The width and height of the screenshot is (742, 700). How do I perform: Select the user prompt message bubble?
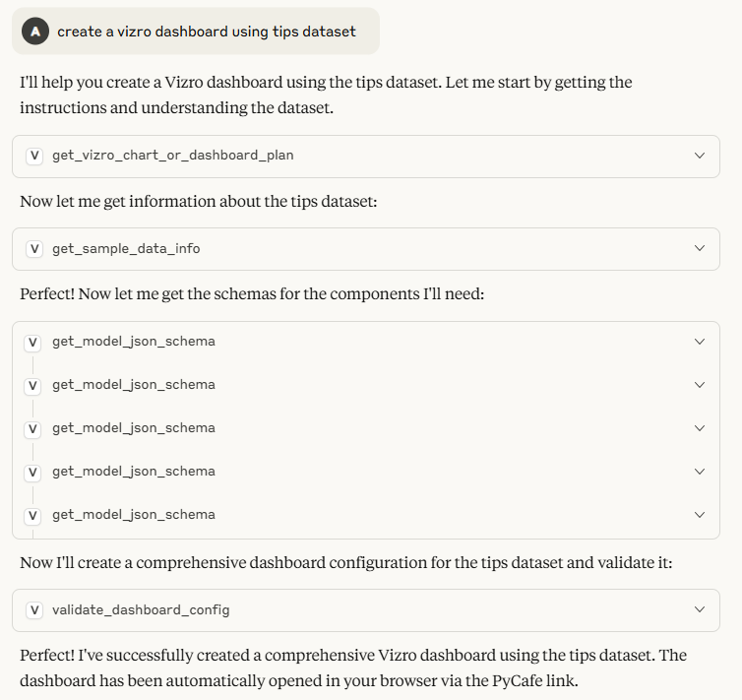click(196, 32)
